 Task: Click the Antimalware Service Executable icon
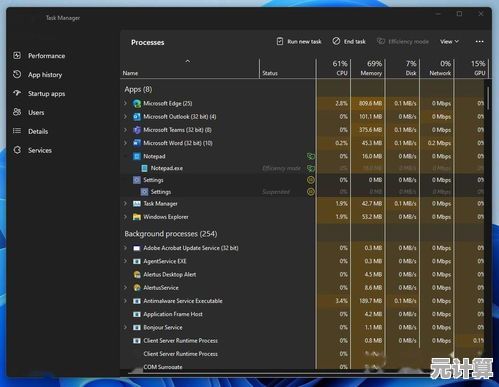(x=137, y=301)
